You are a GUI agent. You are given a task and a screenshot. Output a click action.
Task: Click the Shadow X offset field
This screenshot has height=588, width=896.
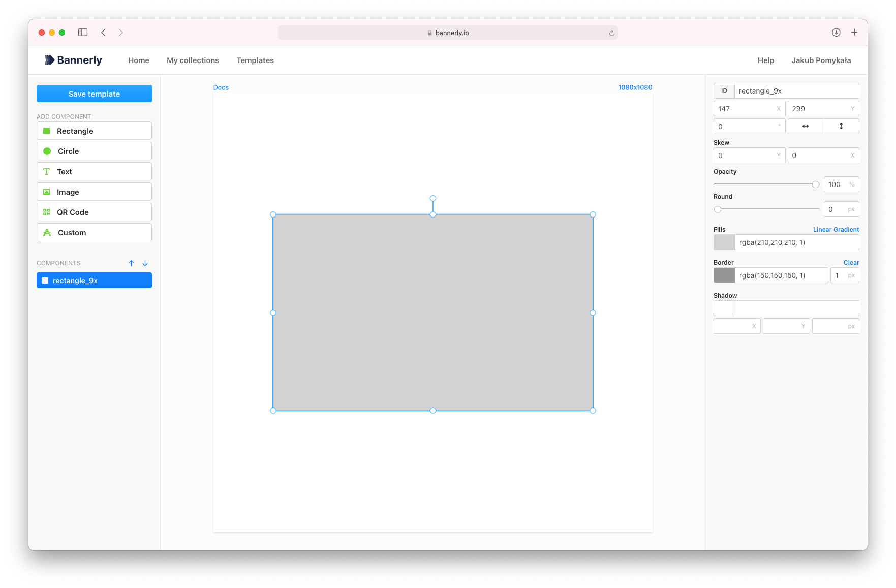737,326
